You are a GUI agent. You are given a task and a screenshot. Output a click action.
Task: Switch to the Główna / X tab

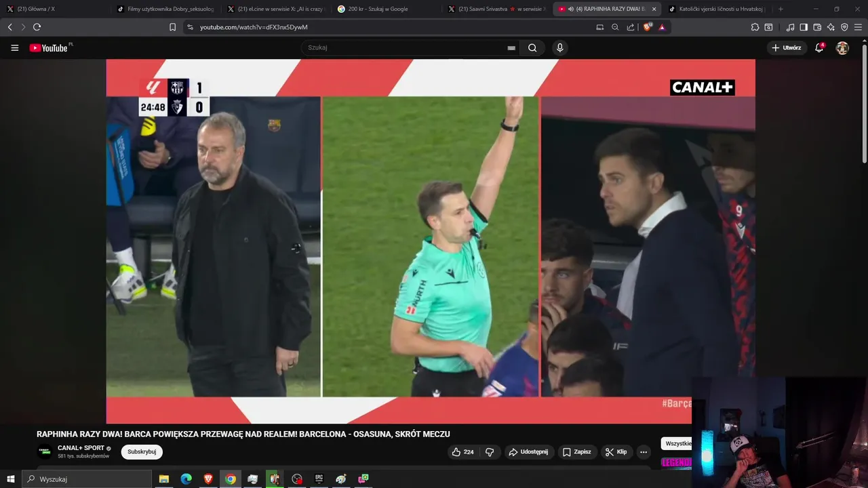tap(54, 9)
